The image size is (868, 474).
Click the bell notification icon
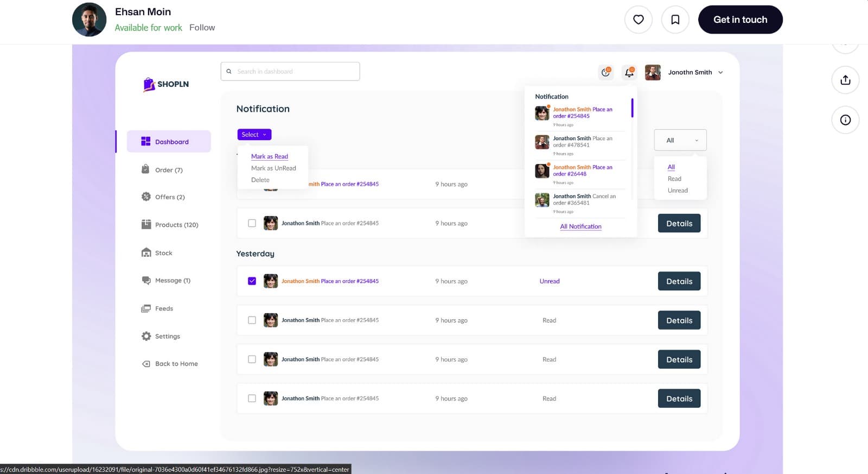629,72
